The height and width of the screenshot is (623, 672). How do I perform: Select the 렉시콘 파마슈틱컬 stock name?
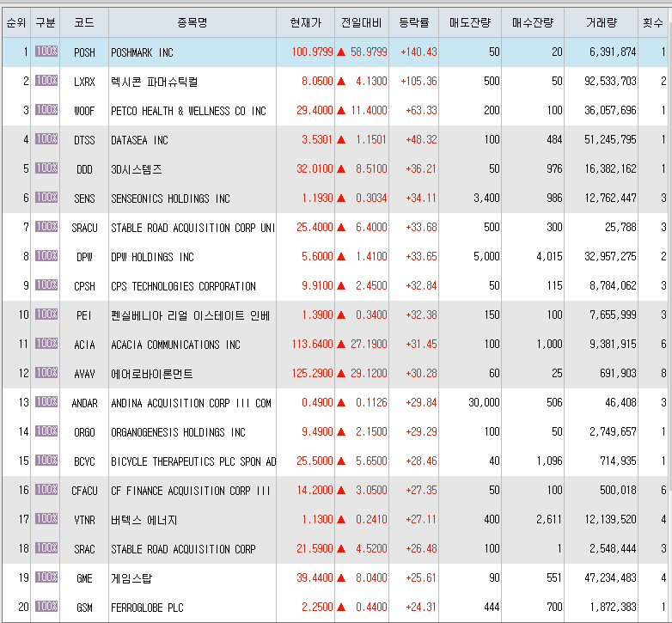pos(155,82)
